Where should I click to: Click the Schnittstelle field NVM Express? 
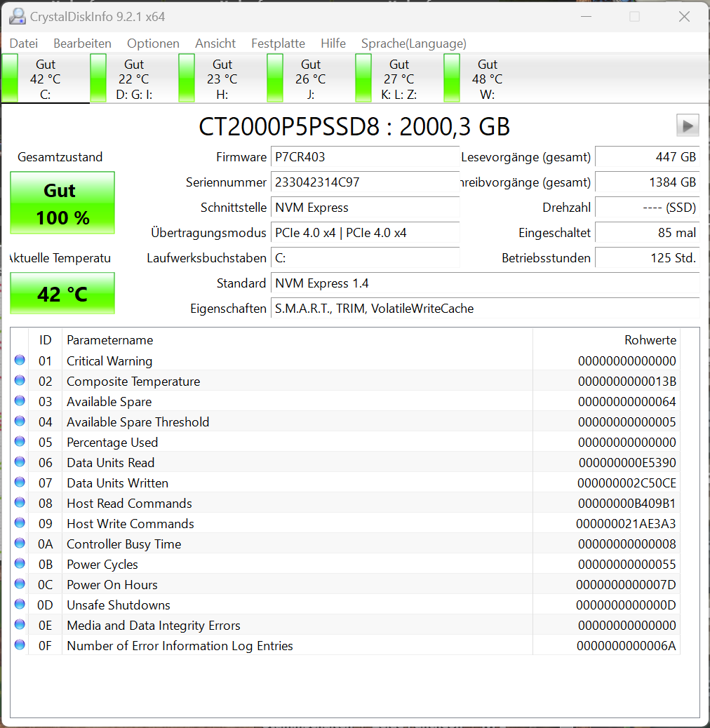pyautogui.click(x=365, y=207)
